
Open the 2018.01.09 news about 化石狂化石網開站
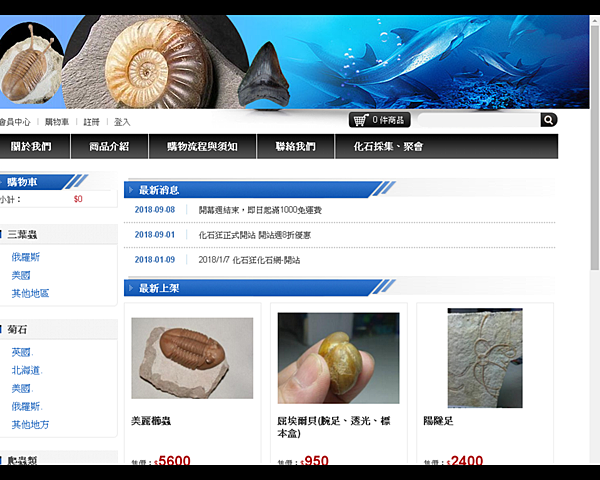249,260
